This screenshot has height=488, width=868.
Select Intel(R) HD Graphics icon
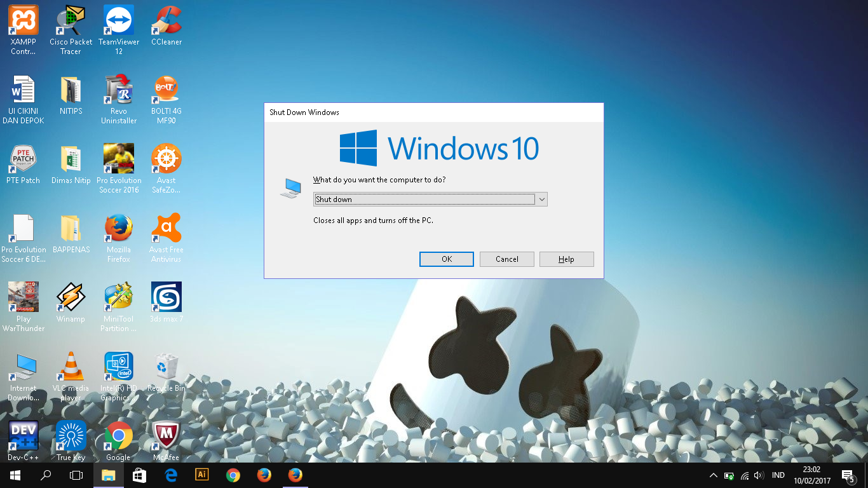[x=119, y=377]
